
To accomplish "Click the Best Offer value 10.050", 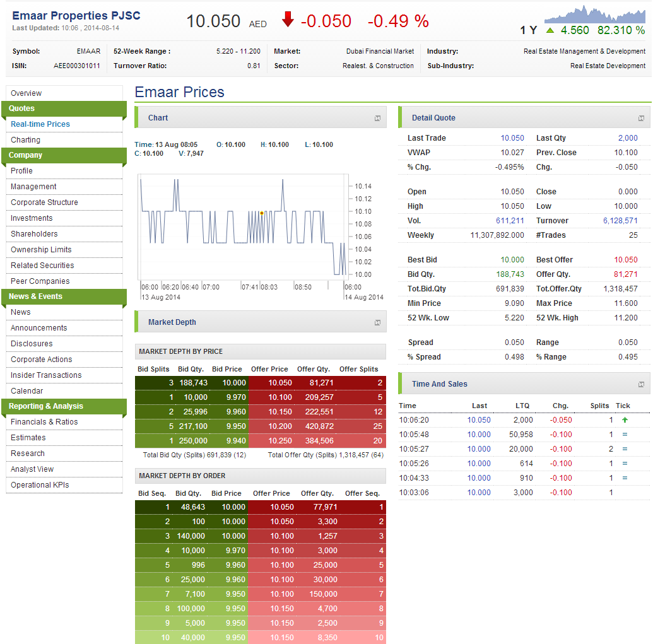I will point(625,260).
